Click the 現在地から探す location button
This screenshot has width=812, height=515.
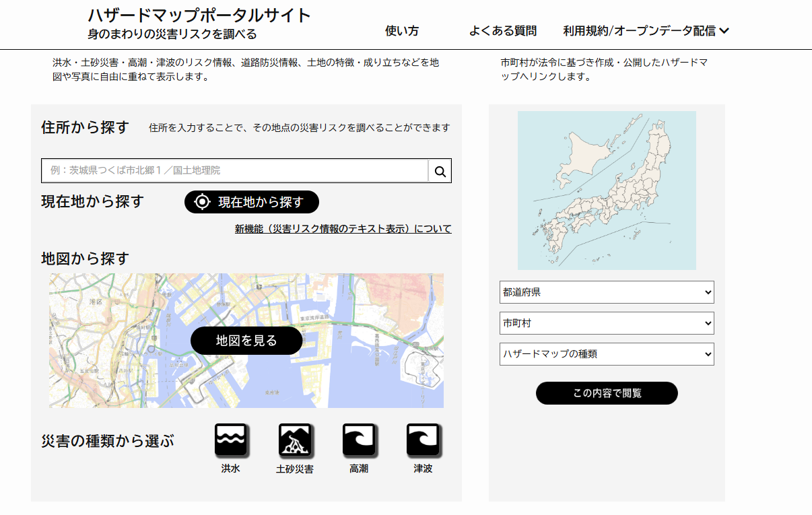point(251,202)
